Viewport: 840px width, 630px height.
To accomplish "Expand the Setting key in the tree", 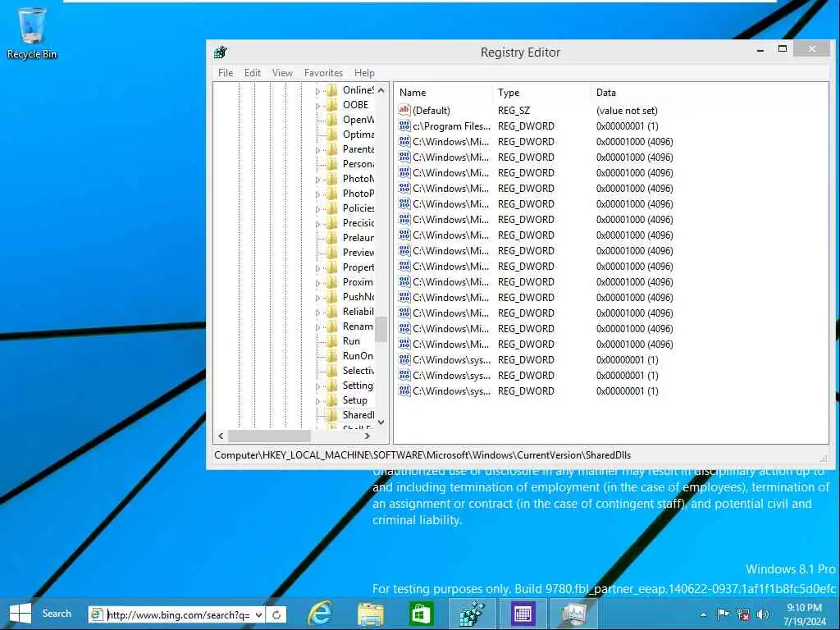I will (317, 387).
